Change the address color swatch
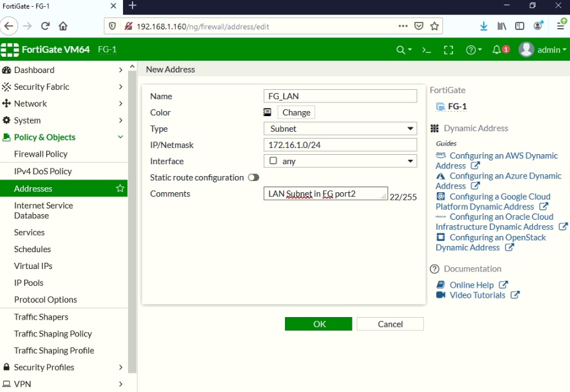570x392 pixels. [296, 112]
